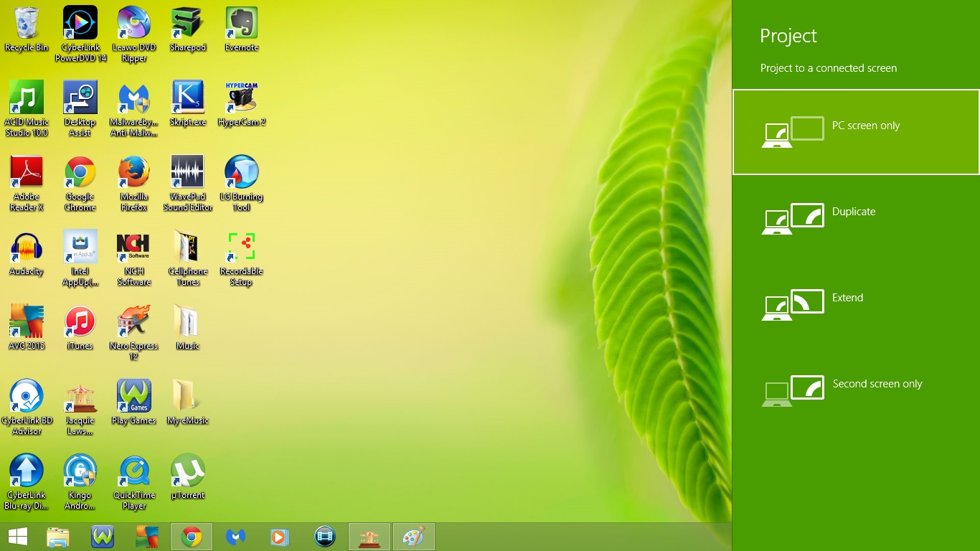This screenshot has width=980, height=551.
Task: Click the Mozilla Firefox desktop icon
Action: coord(134,184)
